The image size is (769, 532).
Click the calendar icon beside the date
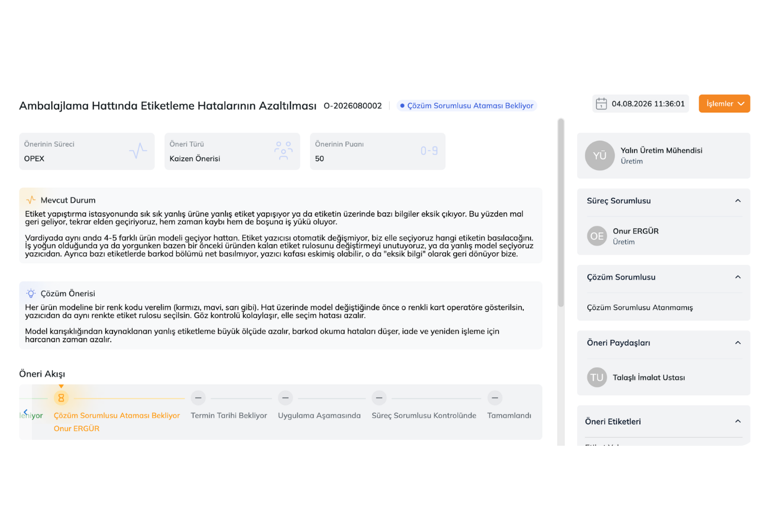click(601, 103)
